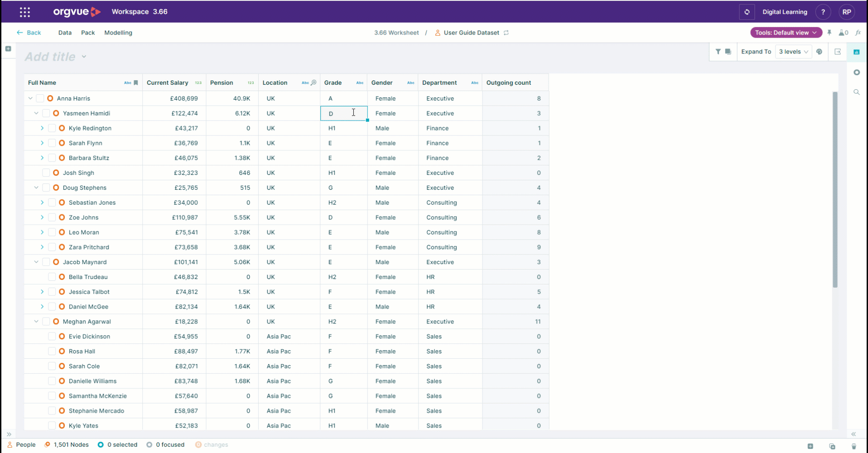Click the Location column search icon
Image resolution: width=868 pixels, height=453 pixels.
click(x=313, y=82)
